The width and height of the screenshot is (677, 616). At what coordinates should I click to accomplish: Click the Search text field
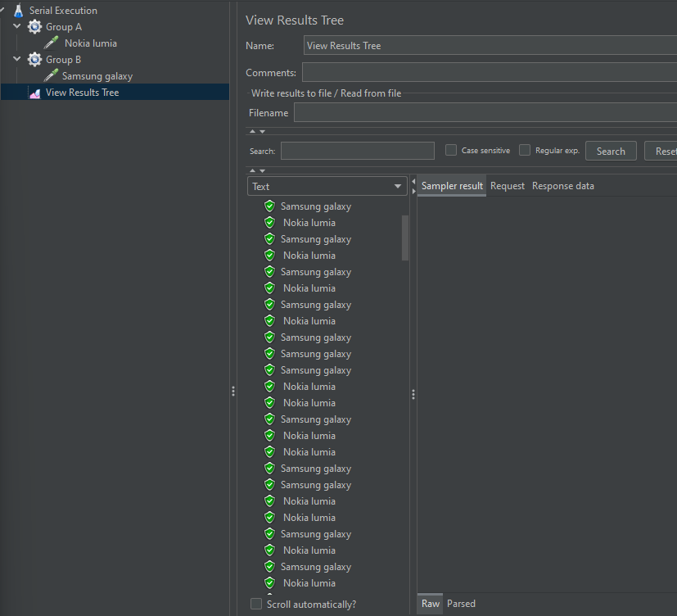pos(358,151)
